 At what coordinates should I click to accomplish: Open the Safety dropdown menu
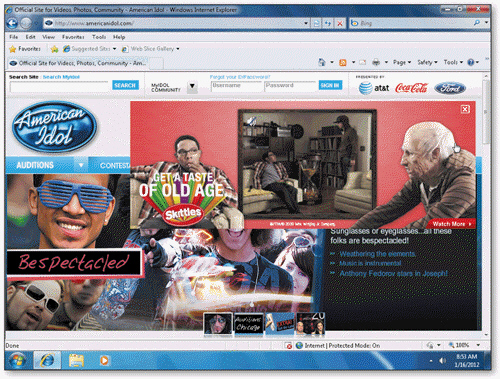pos(427,62)
